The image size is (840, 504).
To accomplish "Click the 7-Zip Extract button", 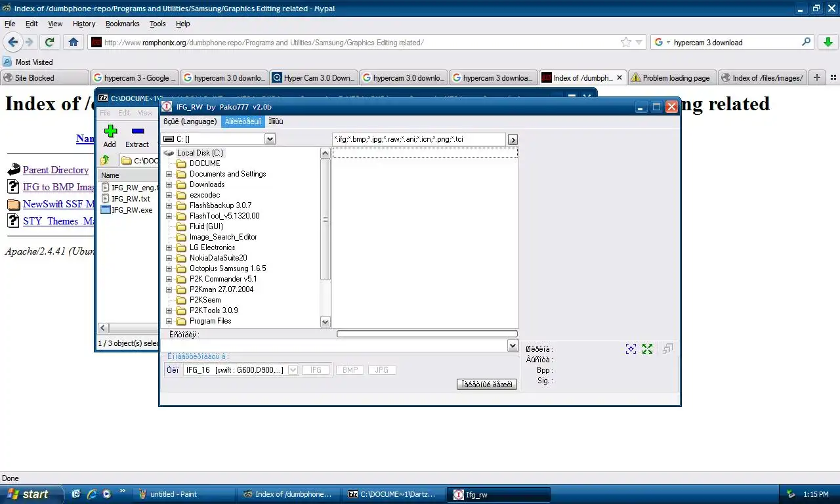I will click(x=137, y=136).
